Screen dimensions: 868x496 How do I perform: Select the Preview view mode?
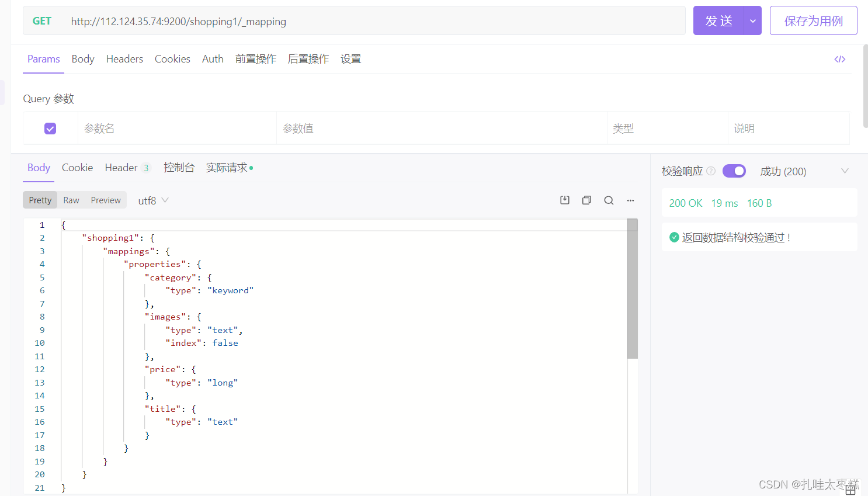pyautogui.click(x=106, y=200)
